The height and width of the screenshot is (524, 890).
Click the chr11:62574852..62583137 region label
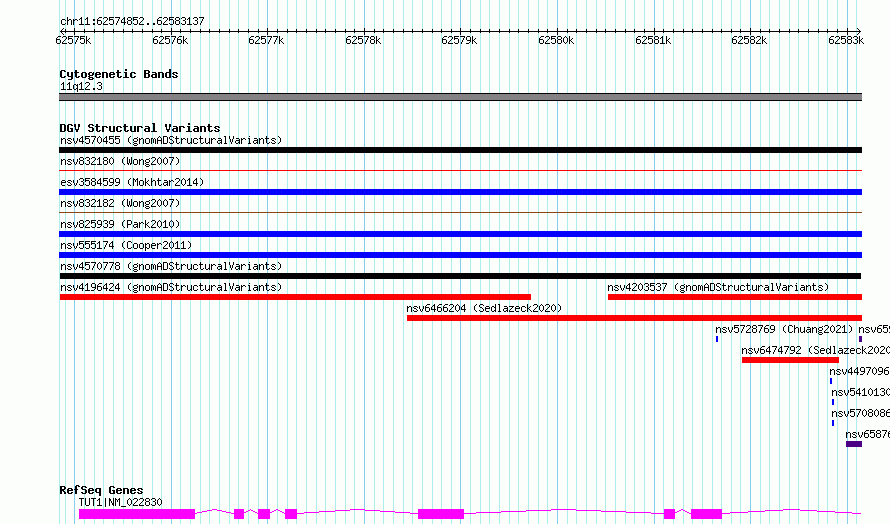tap(132, 22)
